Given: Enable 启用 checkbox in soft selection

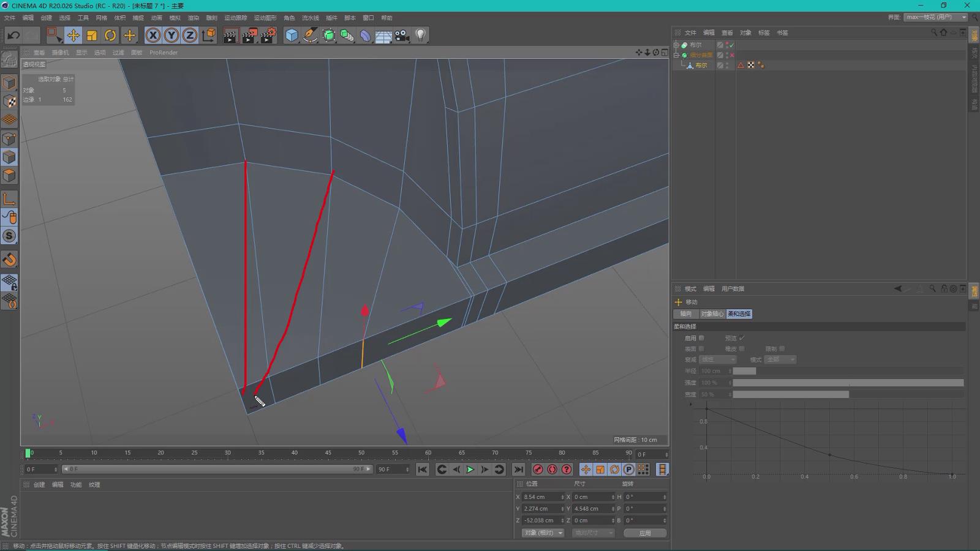Looking at the screenshot, I should point(702,338).
